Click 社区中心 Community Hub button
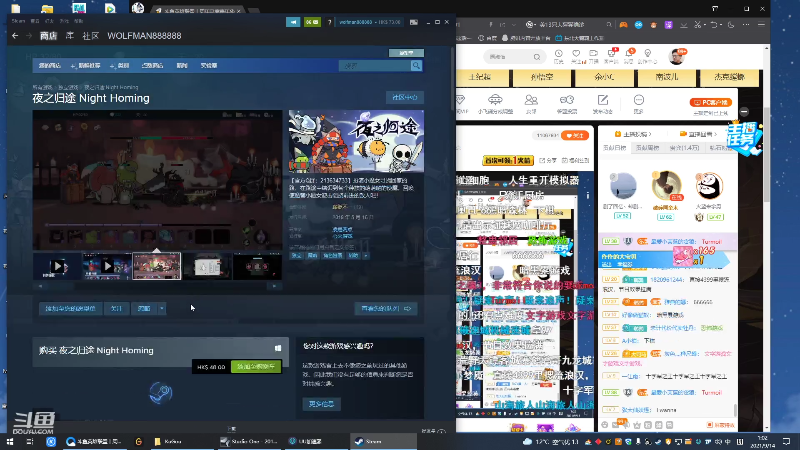Viewport: 800px width, 450px height. [405, 97]
